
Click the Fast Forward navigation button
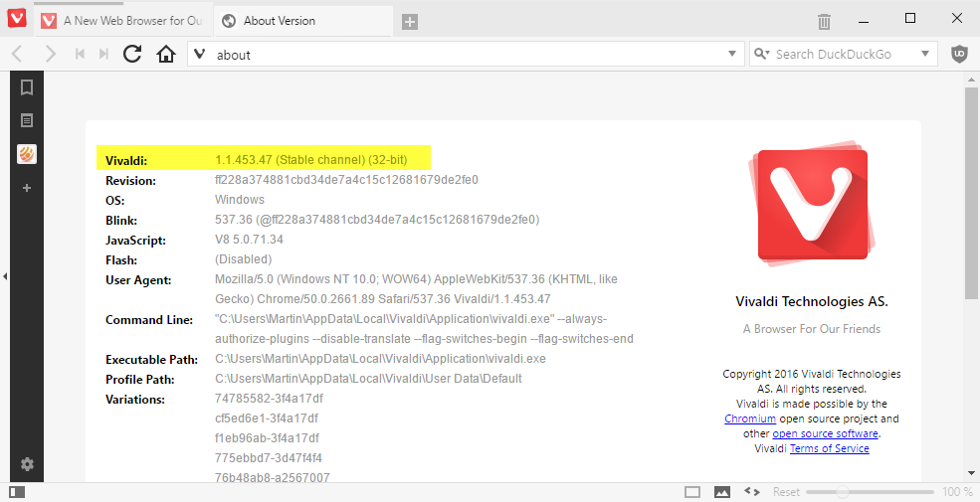103,55
